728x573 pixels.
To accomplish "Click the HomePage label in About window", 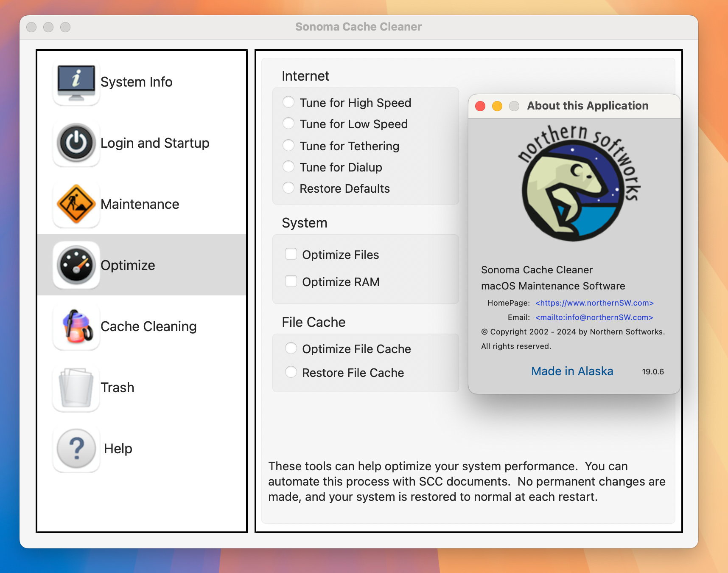I will (509, 303).
